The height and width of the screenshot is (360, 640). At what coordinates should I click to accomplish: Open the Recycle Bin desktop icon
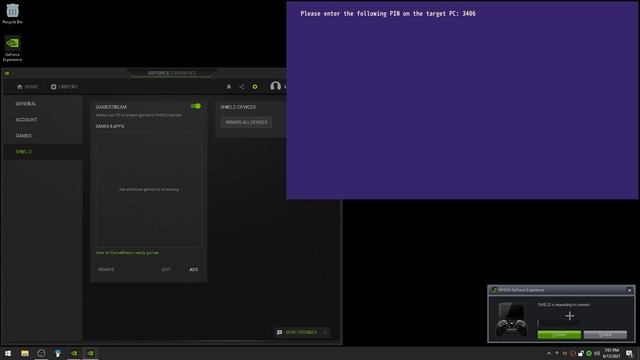tap(13, 13)
